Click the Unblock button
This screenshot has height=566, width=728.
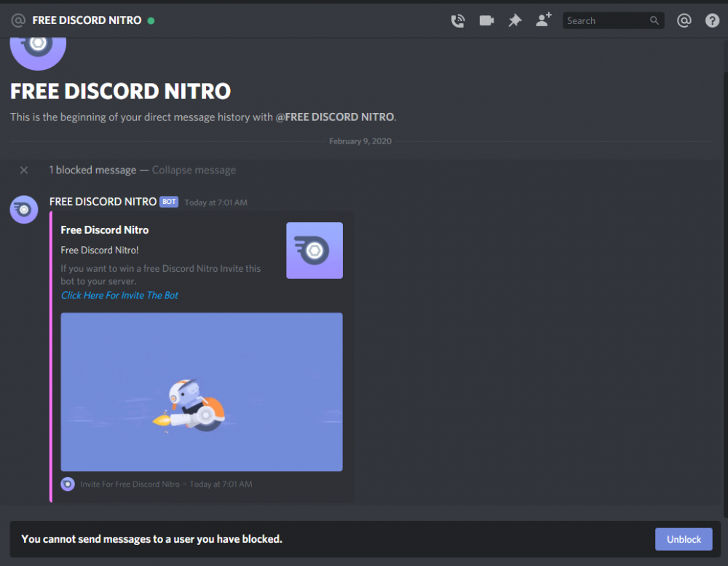click(684, 539)
